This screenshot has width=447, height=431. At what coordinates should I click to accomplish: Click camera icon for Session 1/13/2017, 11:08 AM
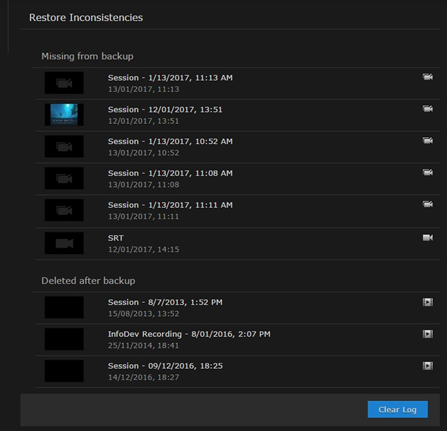click(428, 172)
